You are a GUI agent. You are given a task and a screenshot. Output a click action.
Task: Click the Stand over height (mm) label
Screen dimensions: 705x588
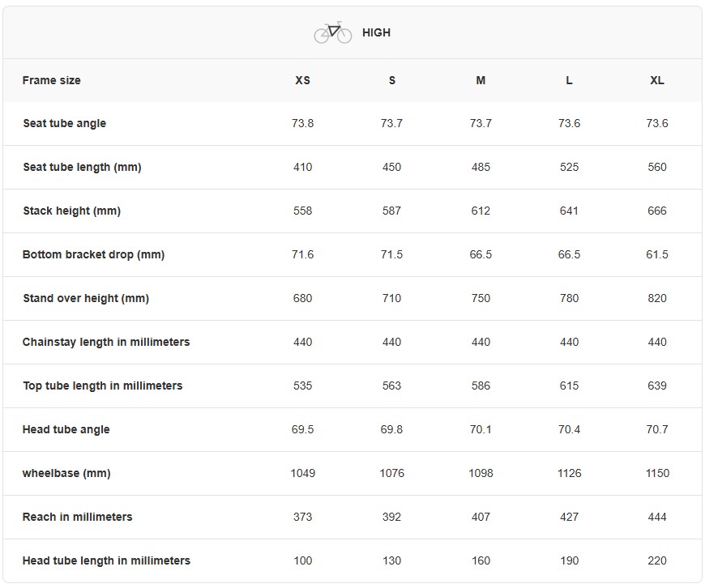(x=86, y=299)
